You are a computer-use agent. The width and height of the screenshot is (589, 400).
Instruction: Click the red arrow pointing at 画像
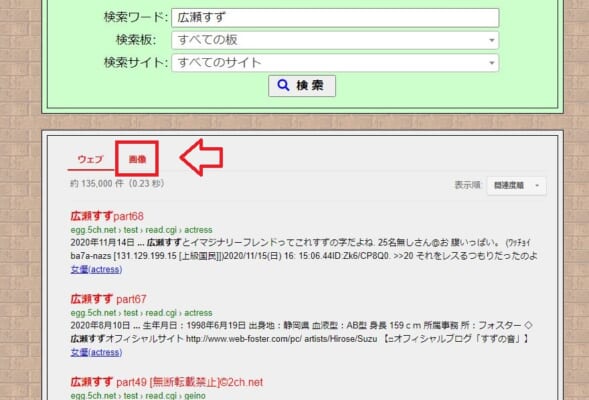pos(201,157)
